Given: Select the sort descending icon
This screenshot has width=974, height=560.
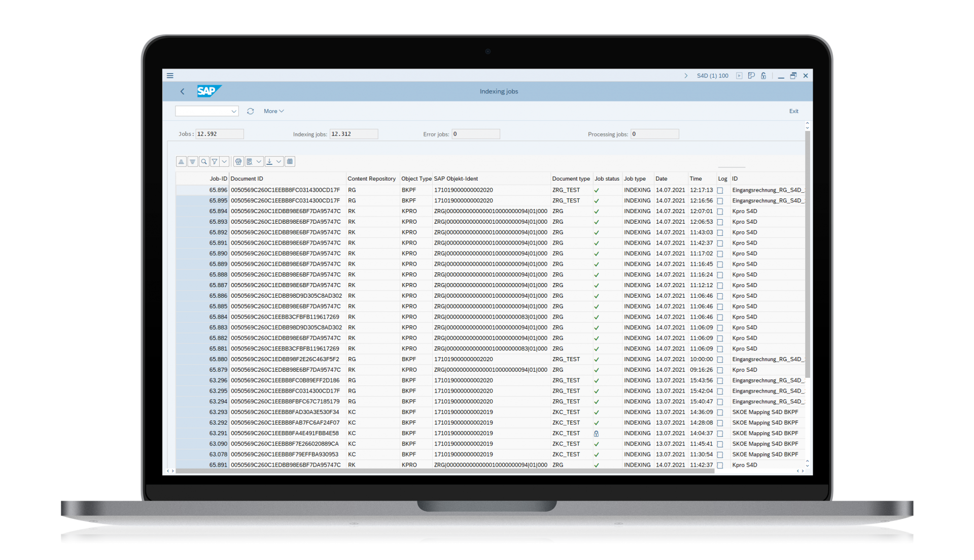Looking at the screenshot, I should coord(192,161).
